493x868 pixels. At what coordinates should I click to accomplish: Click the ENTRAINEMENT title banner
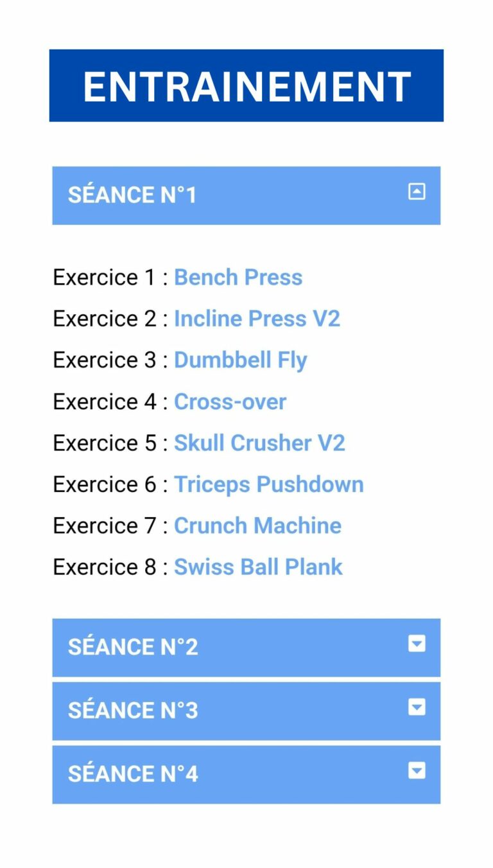pos(246,85)
